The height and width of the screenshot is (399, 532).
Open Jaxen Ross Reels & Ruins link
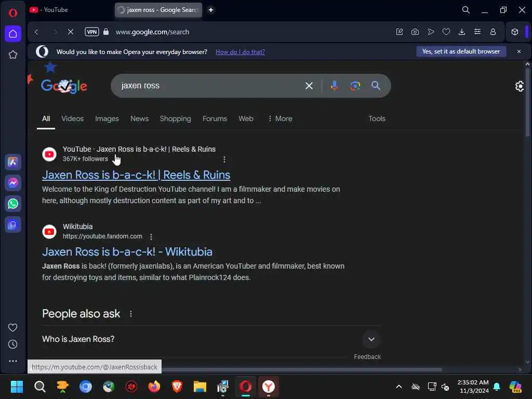(x=136, y=175)
